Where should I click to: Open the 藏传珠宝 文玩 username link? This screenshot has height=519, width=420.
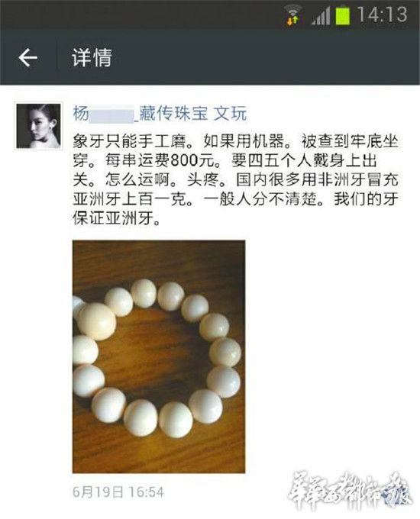pyautogui.click(x=192, y=114)
